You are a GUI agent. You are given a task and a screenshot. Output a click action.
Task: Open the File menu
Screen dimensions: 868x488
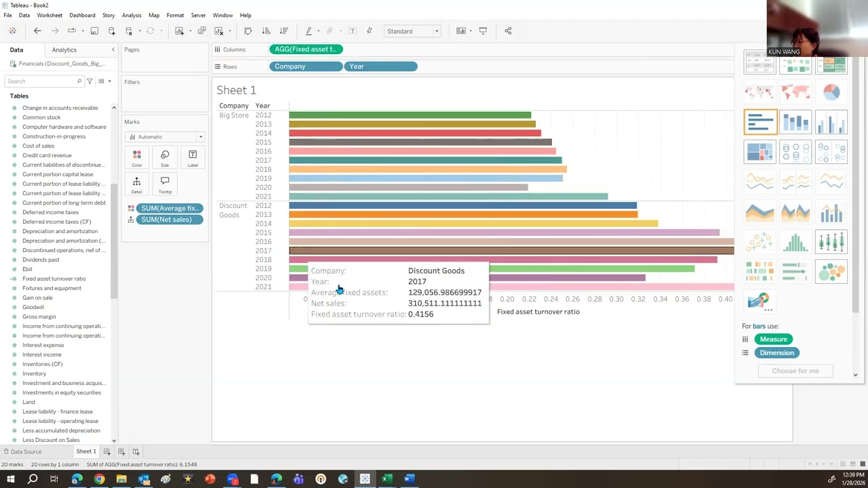pyautogui.click(x=7, y=15)
